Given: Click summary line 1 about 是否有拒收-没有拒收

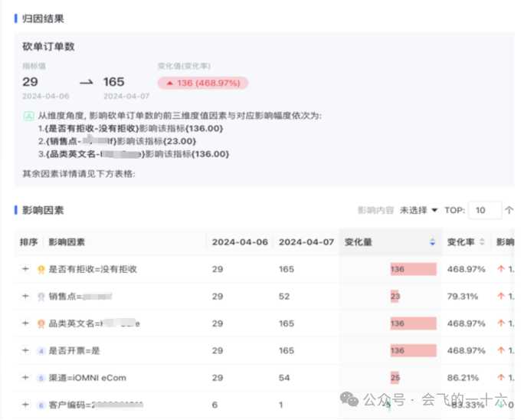Looking at the screenshot, I should (x=130, y=129).
